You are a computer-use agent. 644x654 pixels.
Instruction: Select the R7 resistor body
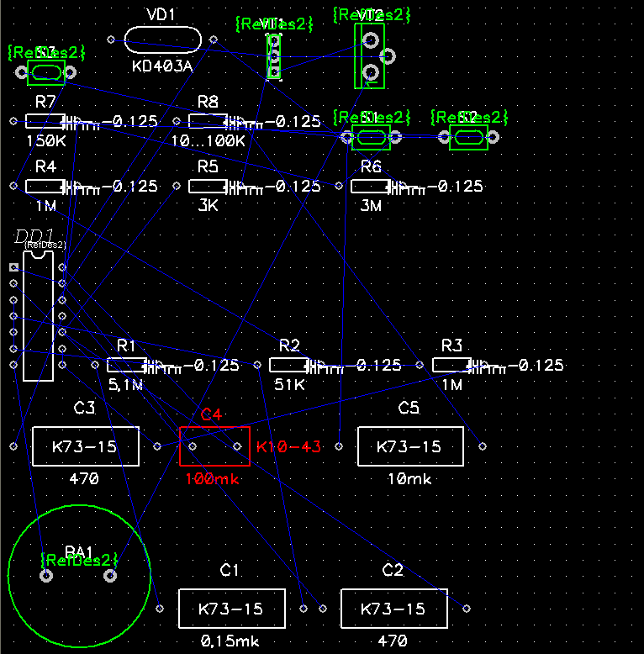pos(45,121)
